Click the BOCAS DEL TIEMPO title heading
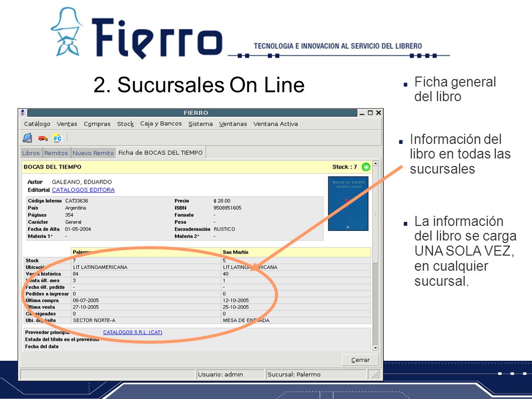 pos(53,167)
